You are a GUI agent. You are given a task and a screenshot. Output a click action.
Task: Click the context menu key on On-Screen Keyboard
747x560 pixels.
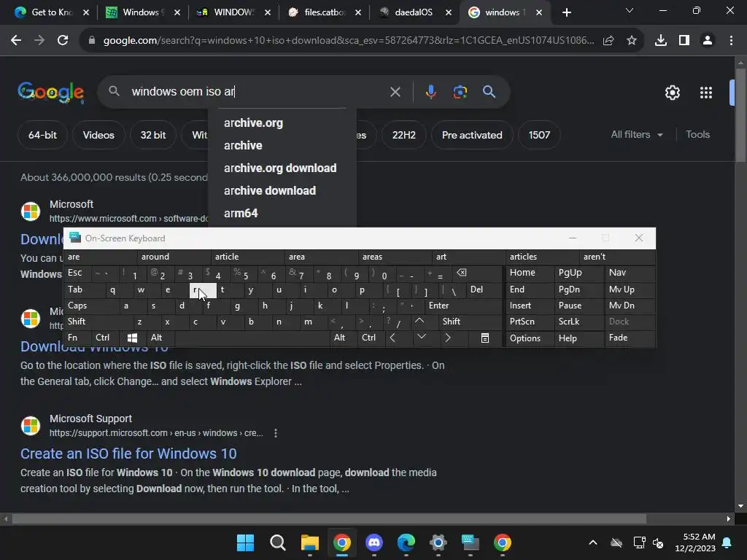pos(485,338)
